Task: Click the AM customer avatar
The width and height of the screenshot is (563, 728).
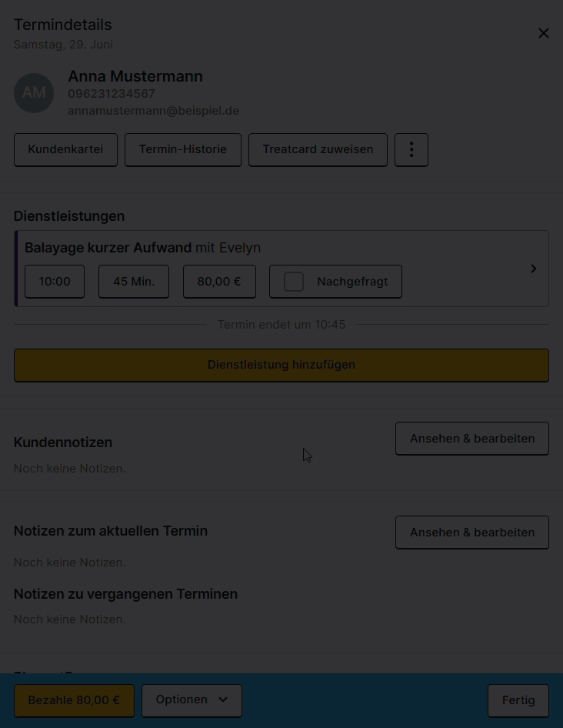Action: click(x=34, y=93)
